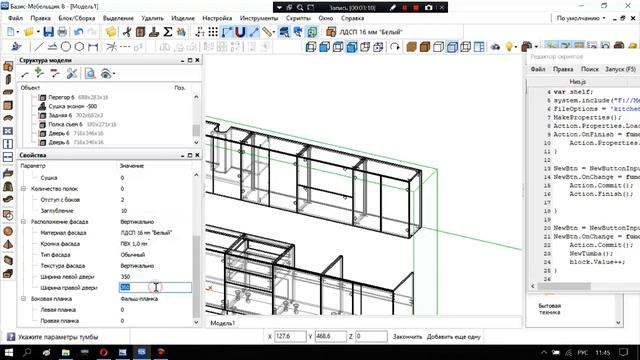This screenshot has height=360, width=640.
Task: Toggle the solid brown cube render mode
Action: [411, 47]
